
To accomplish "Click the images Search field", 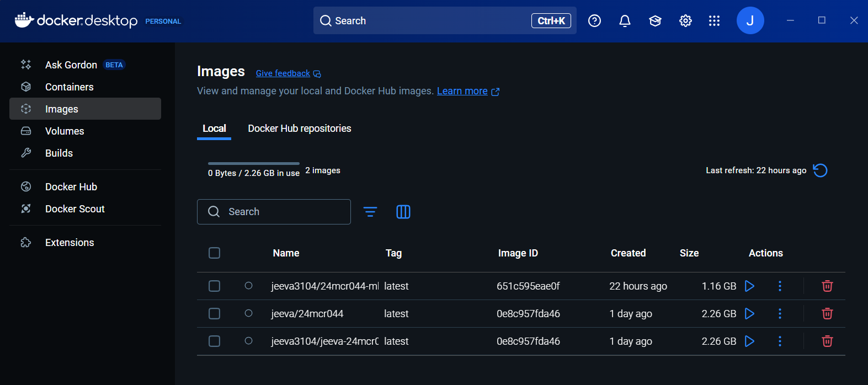I will point(274,212).
